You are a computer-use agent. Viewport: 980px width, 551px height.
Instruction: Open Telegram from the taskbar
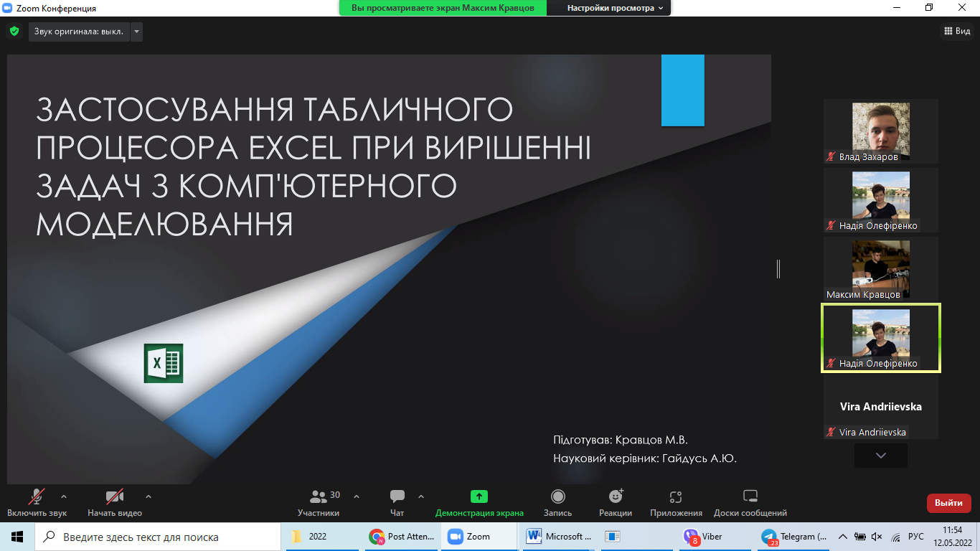pos(795,537)
